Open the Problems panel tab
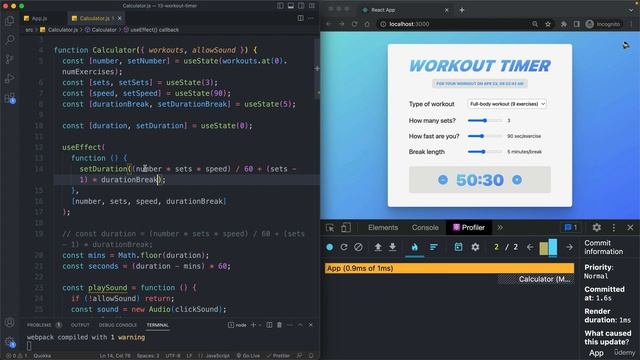The height and width of the screenshot is (360, 640). [x=44, y=325]
